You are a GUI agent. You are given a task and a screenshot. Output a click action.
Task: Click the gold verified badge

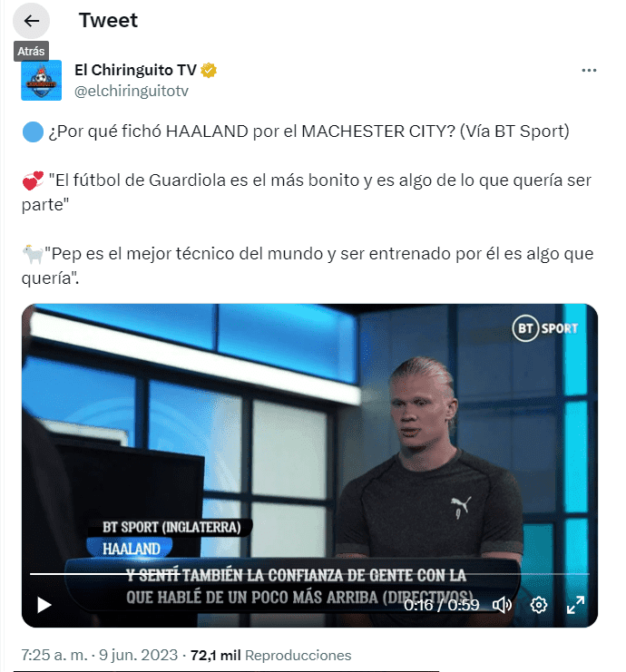pos(209,70)
